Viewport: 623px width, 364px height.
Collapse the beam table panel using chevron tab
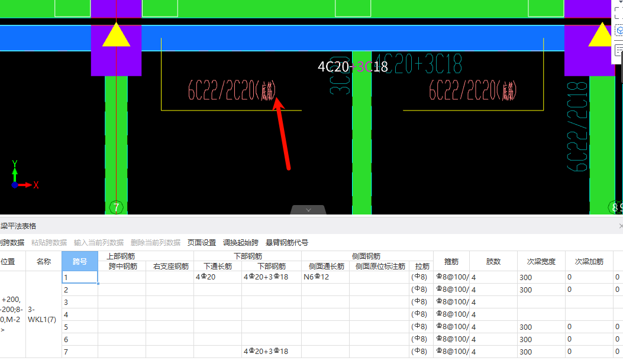(308, 210)
